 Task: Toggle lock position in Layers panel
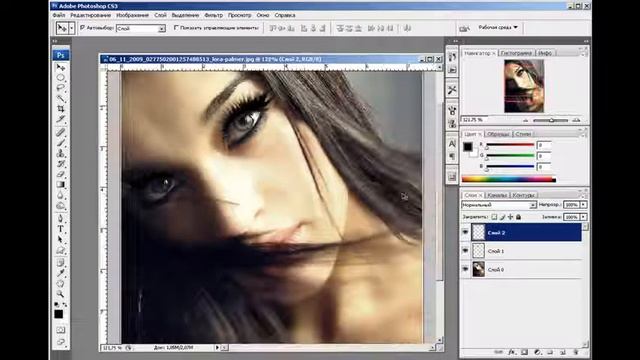point(510,217)
